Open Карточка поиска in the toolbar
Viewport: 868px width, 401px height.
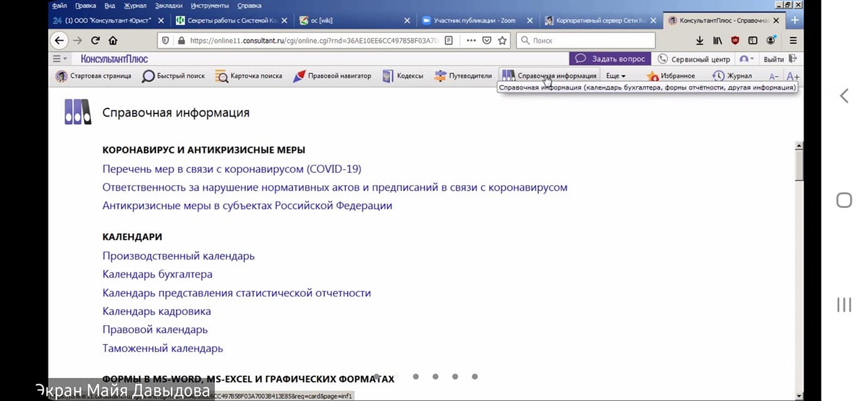[249, 76]
